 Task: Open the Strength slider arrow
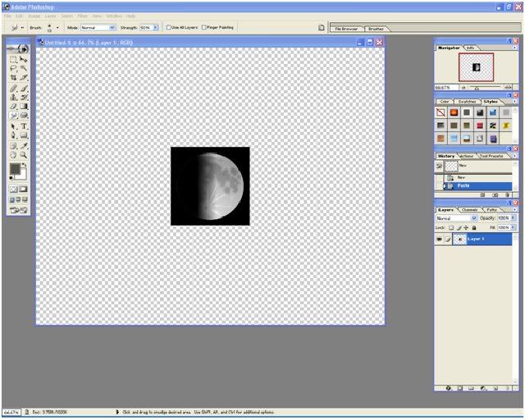click(155, 28)
